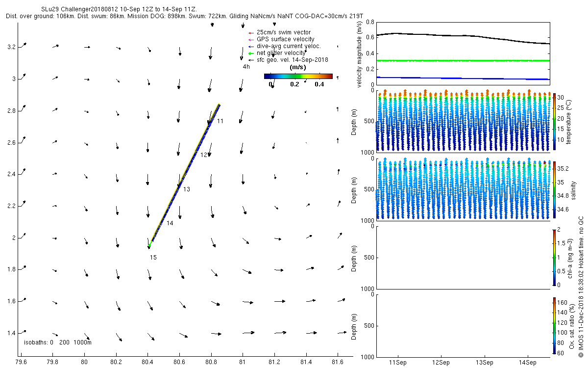Click the temperature colorbar beside the depth plot

tap(554, 121)
